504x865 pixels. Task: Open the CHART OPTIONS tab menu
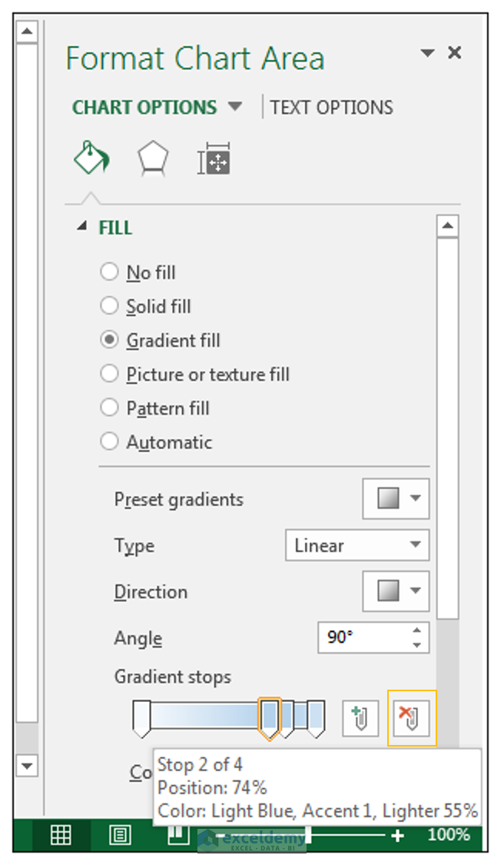click(157, 108)
